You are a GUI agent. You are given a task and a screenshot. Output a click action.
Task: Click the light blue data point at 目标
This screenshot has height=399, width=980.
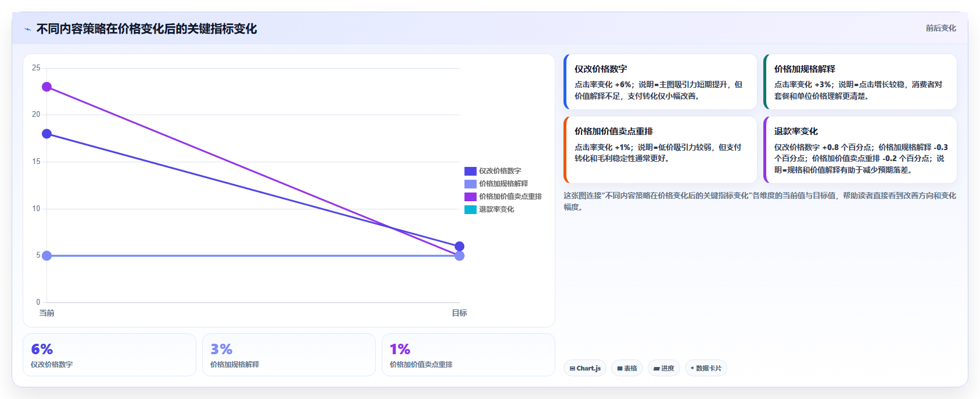click(x=460, y=256)
